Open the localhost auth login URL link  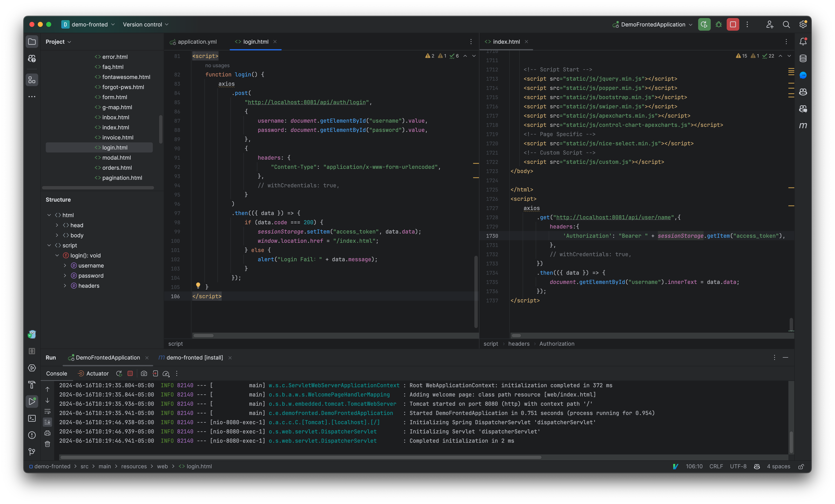point(307,102)
